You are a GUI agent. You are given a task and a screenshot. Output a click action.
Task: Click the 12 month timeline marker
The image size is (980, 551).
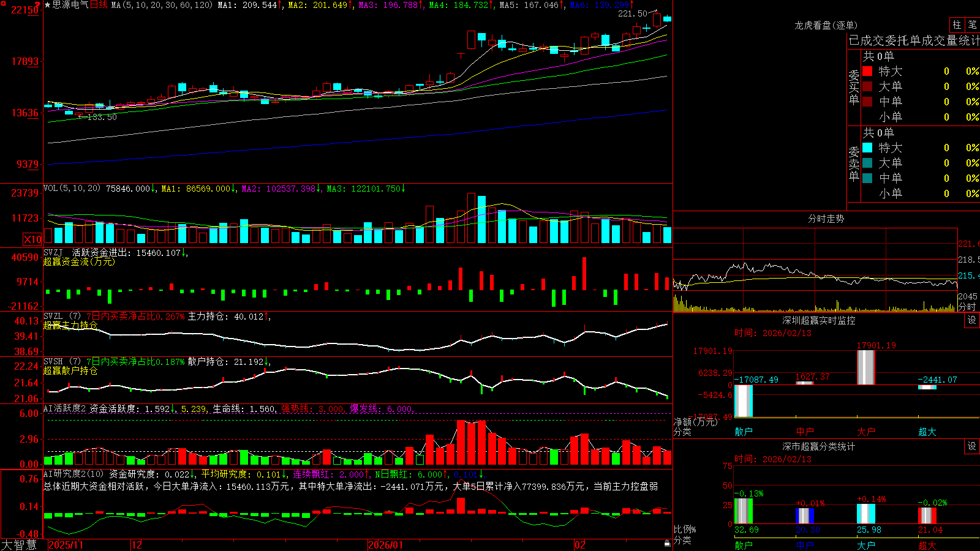[137, 545]
